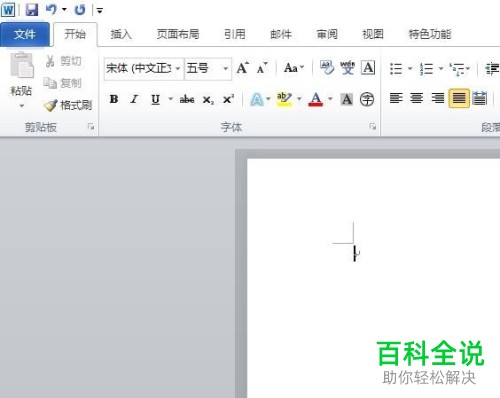Click the Bullets list icon
Viewport: 500px width, 398px height.
pos(396,69)
